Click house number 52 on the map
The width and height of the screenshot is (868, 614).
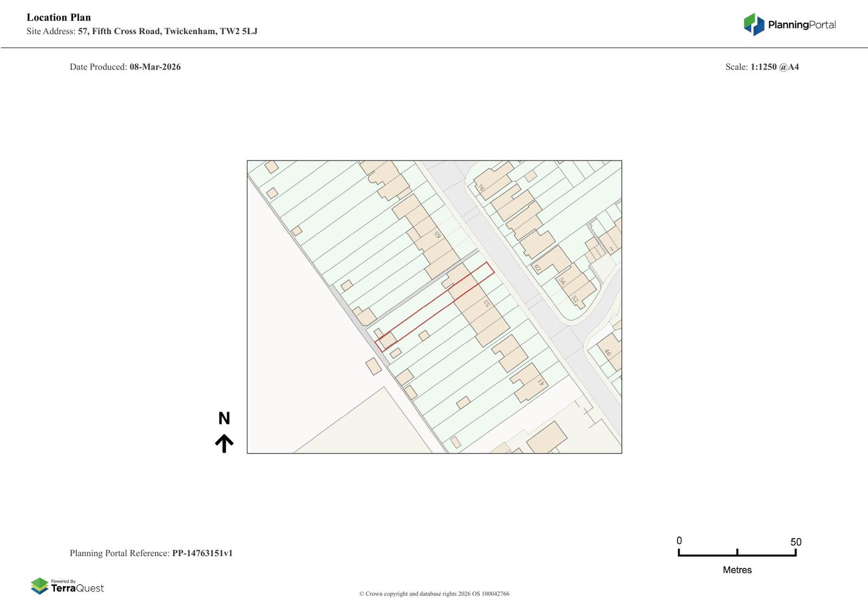coord(575,299)
